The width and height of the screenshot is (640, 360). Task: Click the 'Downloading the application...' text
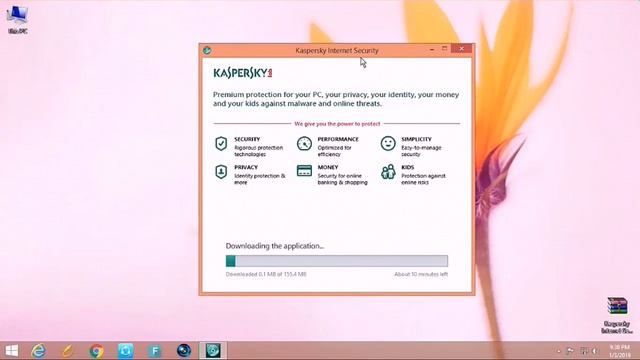275,246
